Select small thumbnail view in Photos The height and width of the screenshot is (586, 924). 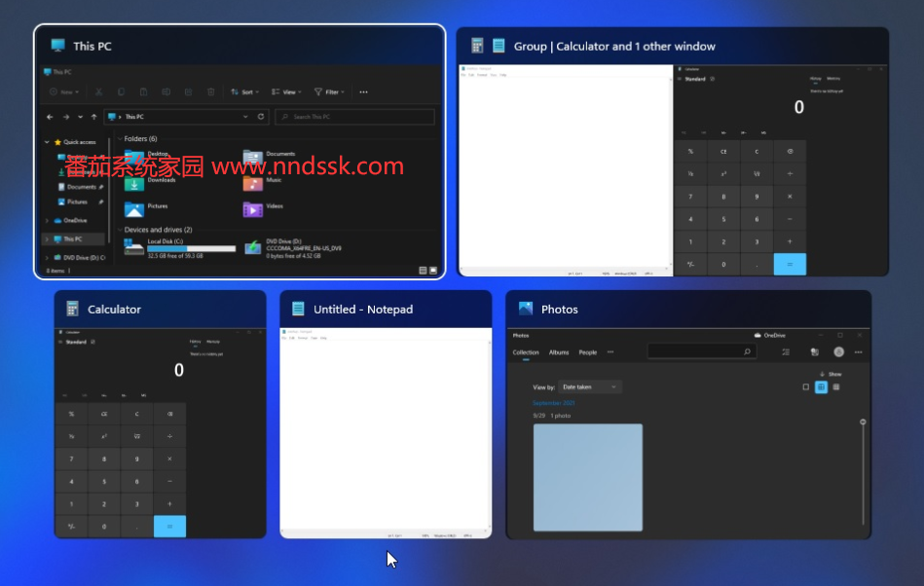pyautogui.click(x=836, y=387)
